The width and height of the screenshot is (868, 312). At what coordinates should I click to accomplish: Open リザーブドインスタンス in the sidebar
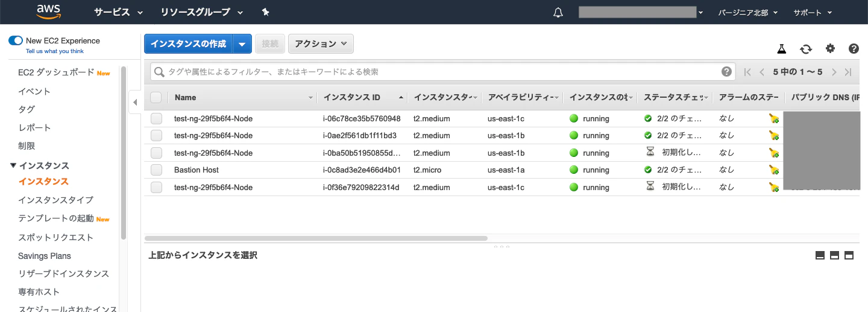click(63, 274)
